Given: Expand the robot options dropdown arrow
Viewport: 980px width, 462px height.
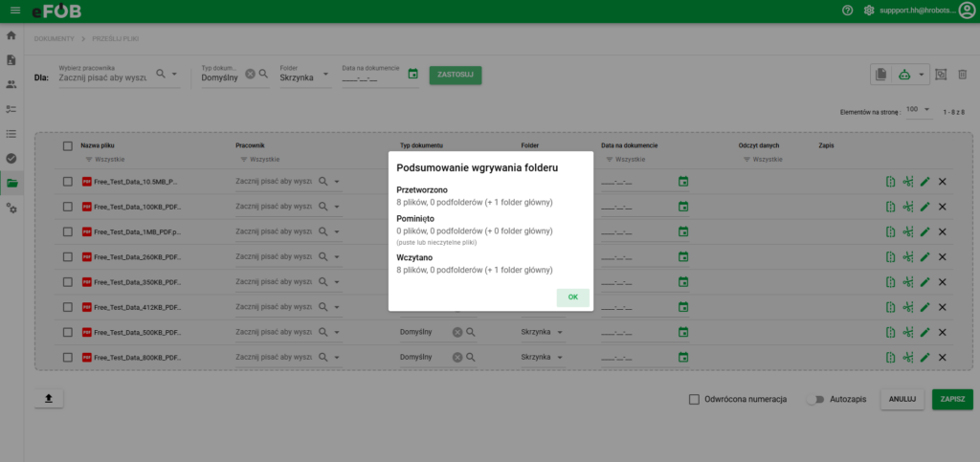Looking at the screenshot, I should 922,75.
